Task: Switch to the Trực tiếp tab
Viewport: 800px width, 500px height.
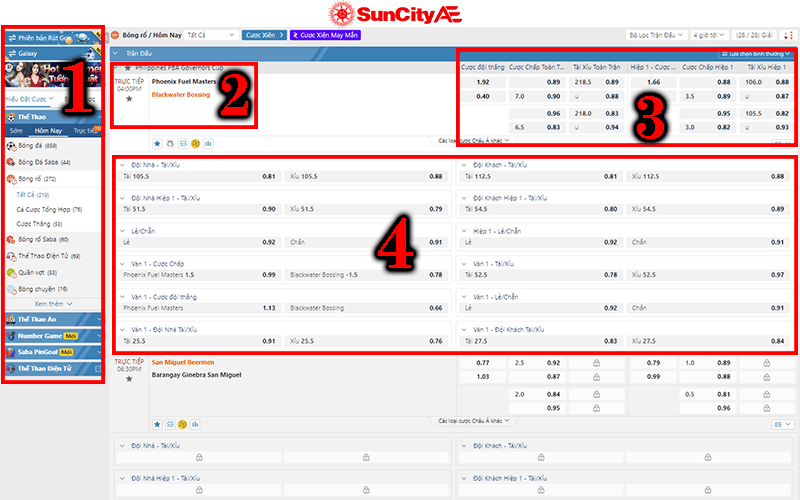Action: (x=84, y=131)
